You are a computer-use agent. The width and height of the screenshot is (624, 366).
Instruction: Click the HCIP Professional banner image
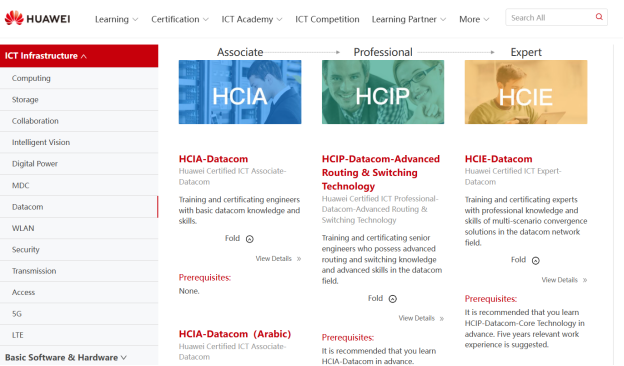pyautogui.click(x=383, y=92)
